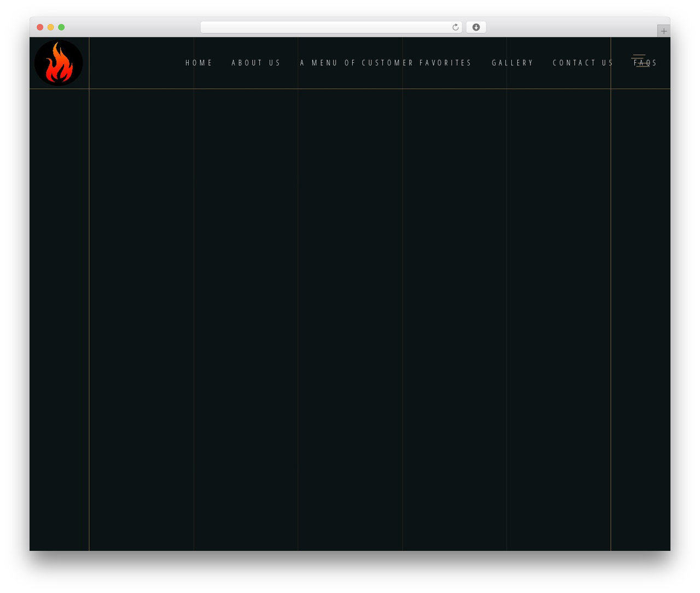Viewport: 700px width, 593px height.
Task: Open A MENU OF CUSTOMER FAVORITES
Action: coord(386,63)
